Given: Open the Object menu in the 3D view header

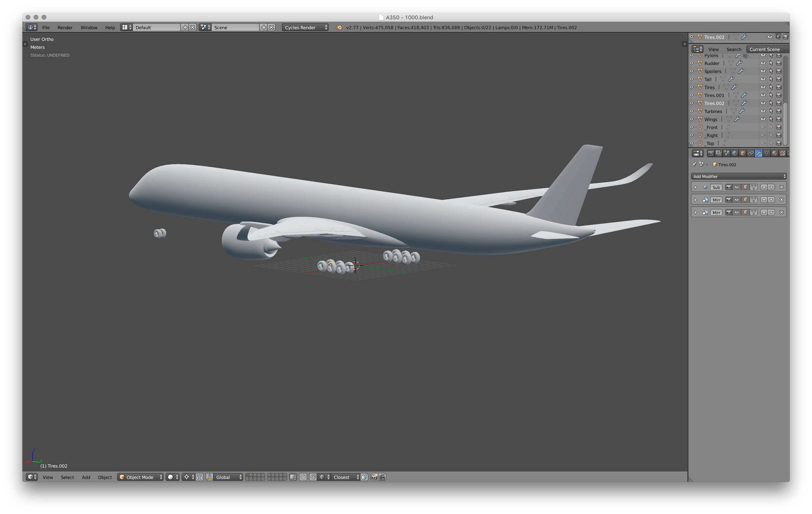Looking at the screenshot, I should [105, 477].
